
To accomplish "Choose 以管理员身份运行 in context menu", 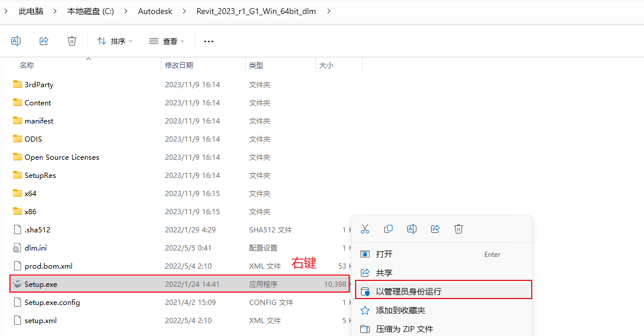I will pyautogui.click(x=443, y=291).
